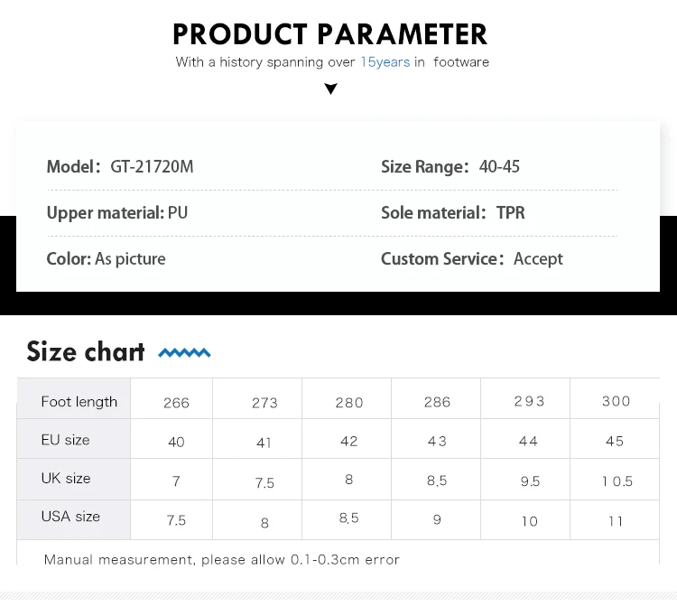The width and height of the screenshot is (677, 616).
Task: Select the Foot length row header
Action: pos(74,398)
